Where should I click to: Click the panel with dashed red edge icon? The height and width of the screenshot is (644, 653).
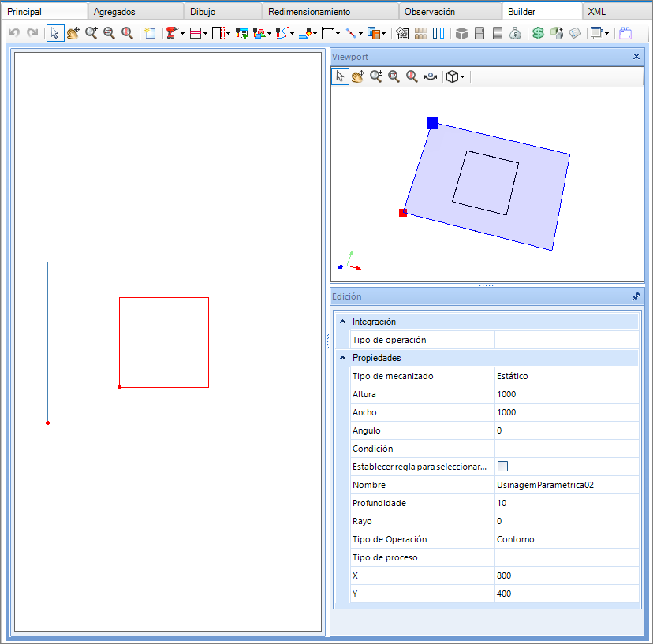coord(218,33)
